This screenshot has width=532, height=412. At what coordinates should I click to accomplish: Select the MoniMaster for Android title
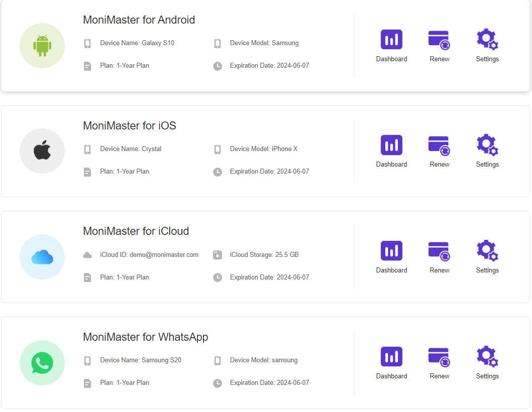(x=139, y=20)
